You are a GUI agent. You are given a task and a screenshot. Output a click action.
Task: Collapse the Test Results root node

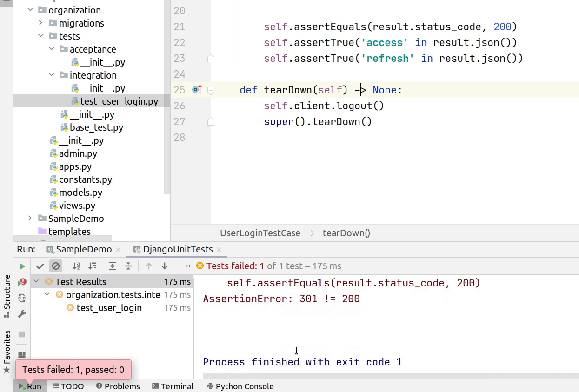click(x=36, y=282)
